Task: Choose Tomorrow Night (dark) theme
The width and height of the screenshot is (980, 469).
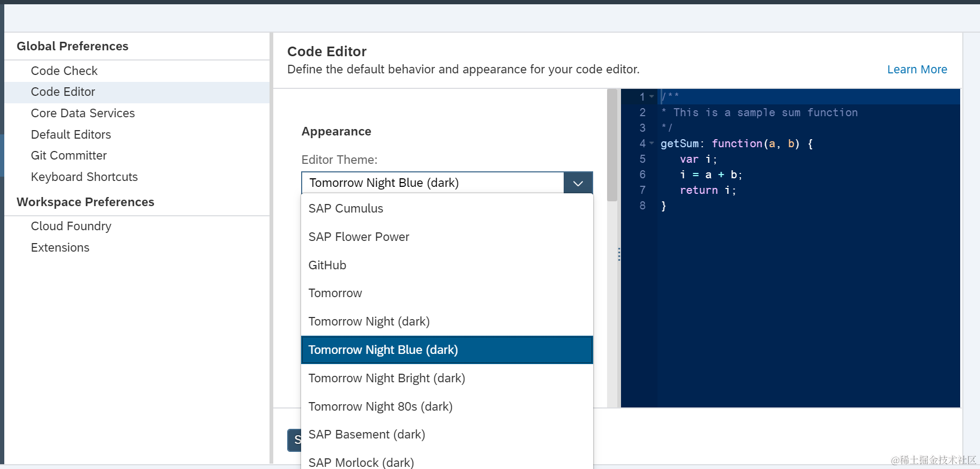Action: [447, 321]
